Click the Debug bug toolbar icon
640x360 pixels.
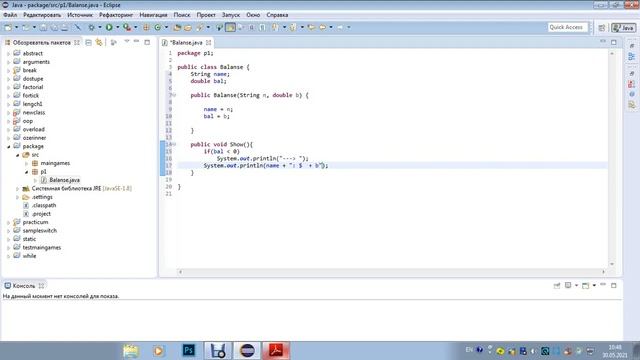click(91, 27)
